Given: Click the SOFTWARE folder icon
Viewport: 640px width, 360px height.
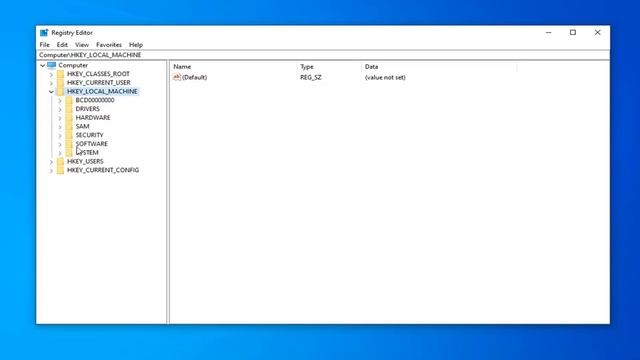Looking at the screenshot, I should point(69,144).
